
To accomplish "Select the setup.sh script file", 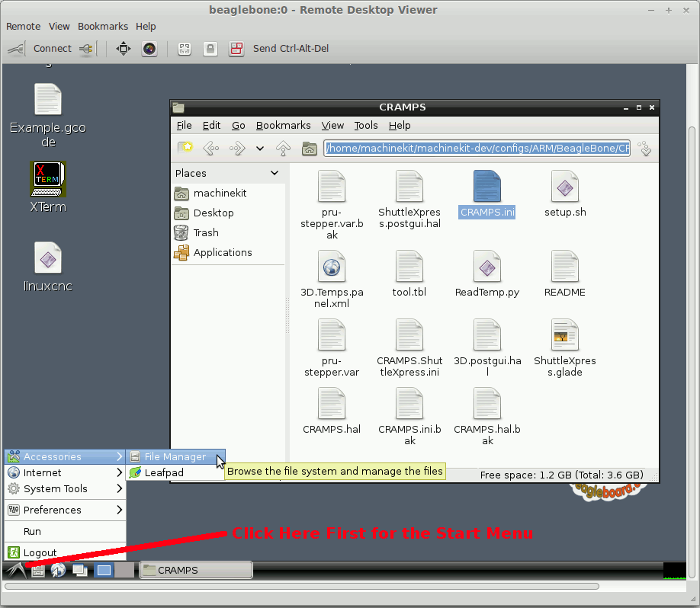I will click(x=565, y=194).
